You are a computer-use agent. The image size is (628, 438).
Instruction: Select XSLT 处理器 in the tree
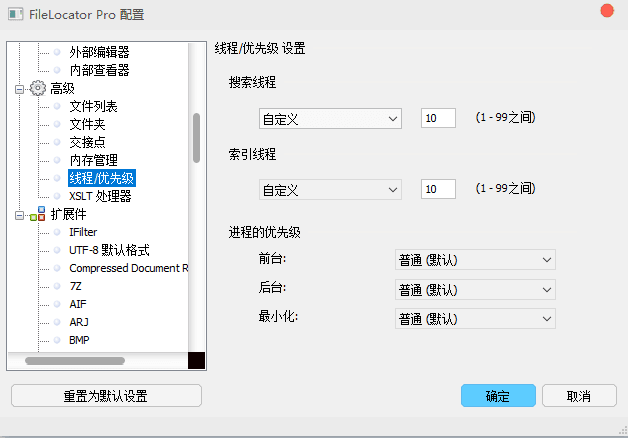point(100,196)
